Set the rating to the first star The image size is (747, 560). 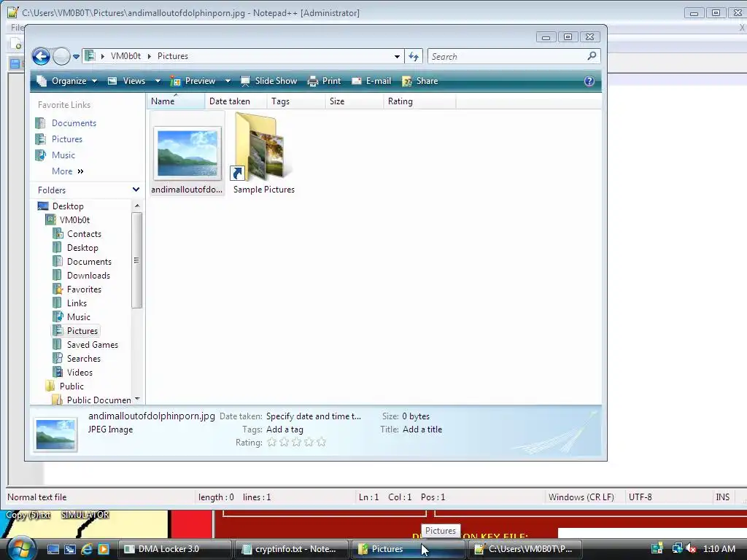click(x=272, y=443)
